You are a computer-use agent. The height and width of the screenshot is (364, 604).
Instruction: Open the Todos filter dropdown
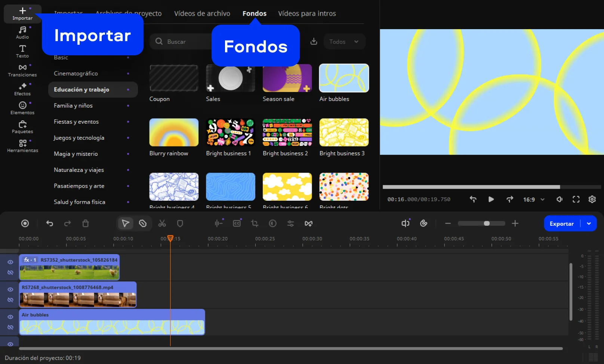tap(344, 42)
